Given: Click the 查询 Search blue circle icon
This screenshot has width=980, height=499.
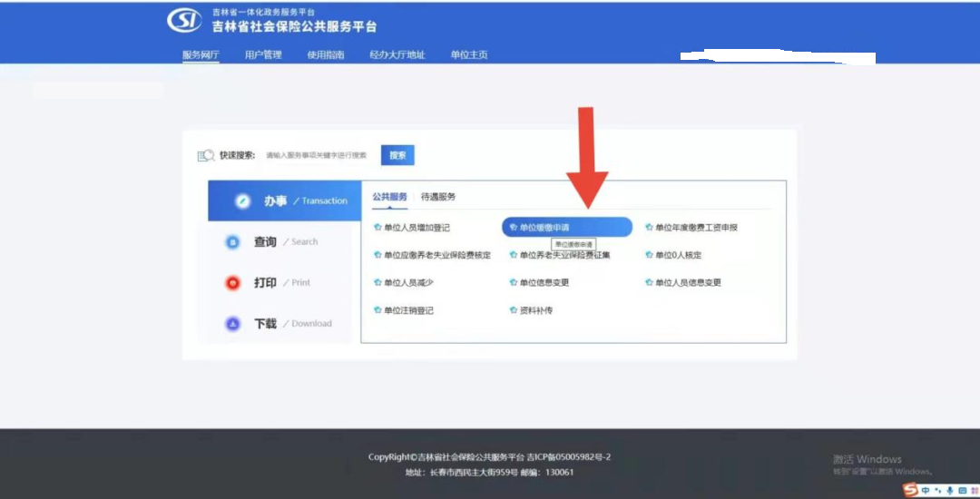Looking at the screenshot, I should 232,242.
